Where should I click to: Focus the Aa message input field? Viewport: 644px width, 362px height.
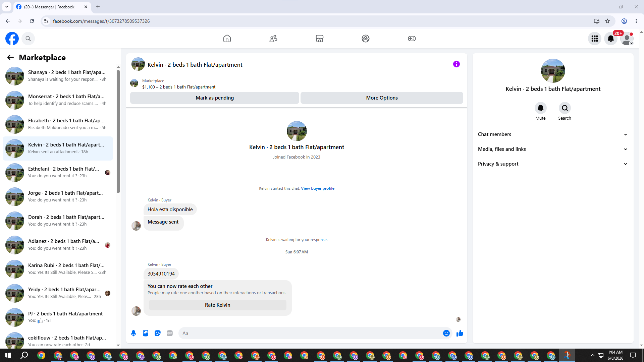click(310, 333)
